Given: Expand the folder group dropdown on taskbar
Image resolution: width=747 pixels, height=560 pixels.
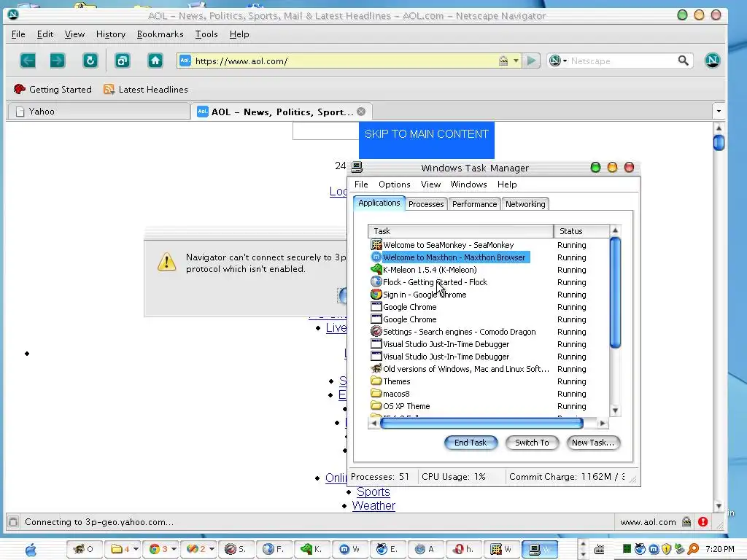Looking at the screenshot, I should pyautogui.click(x=136, y=549).
